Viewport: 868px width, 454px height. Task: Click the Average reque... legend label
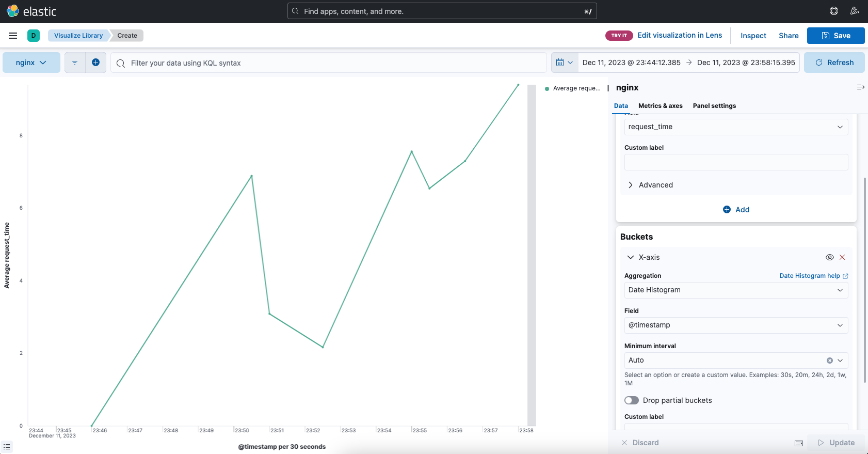(x=577, y=88)
